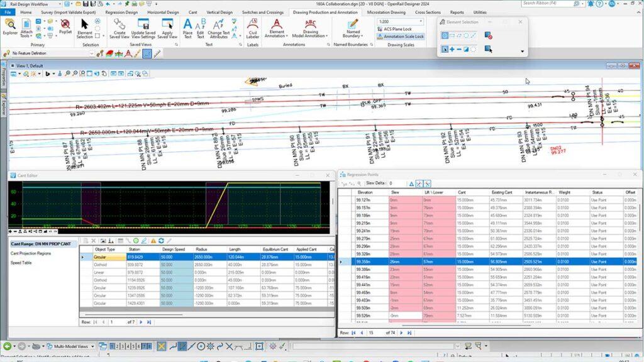
Task: Expand Element Selection window options arrow
Action: pos(522,52)
